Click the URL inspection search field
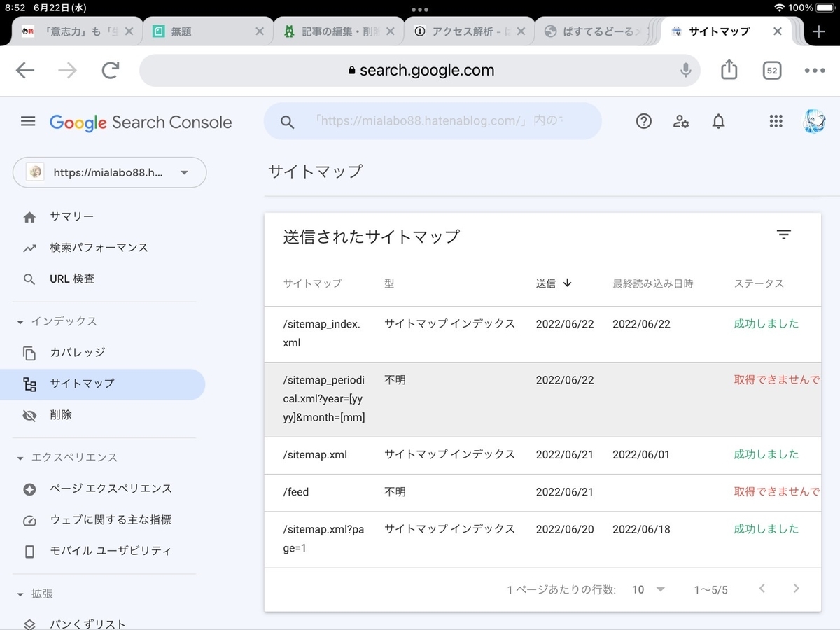Viewport: 840px width, 630px height. coord(433,121)
